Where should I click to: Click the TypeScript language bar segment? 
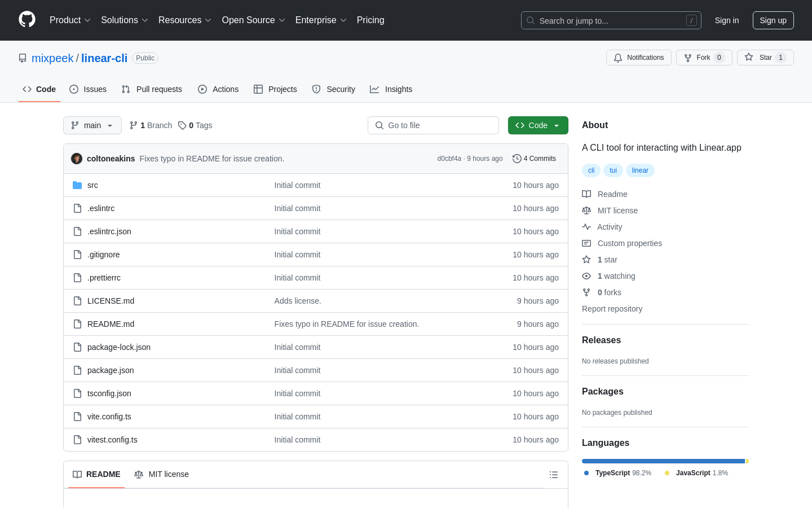click(663, 461)
